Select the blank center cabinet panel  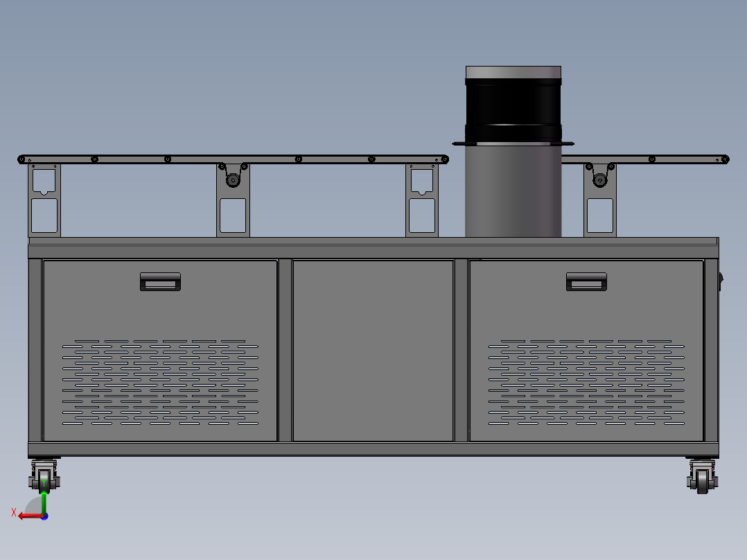pyautogui.click(x=373, y=350)
